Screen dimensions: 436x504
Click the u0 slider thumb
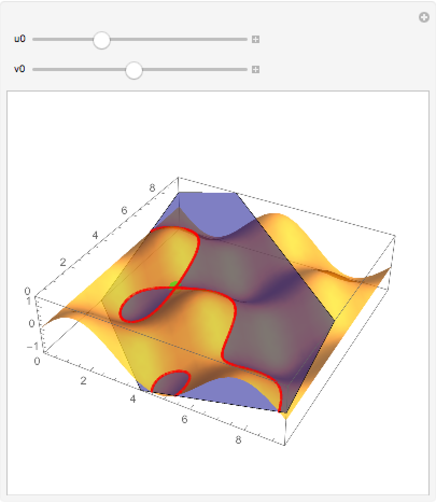pyautogui.click(x=101, y=40)
